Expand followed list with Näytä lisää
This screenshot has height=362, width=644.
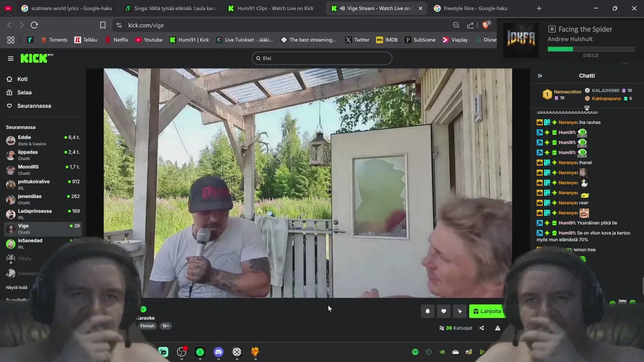click(17, 288)
